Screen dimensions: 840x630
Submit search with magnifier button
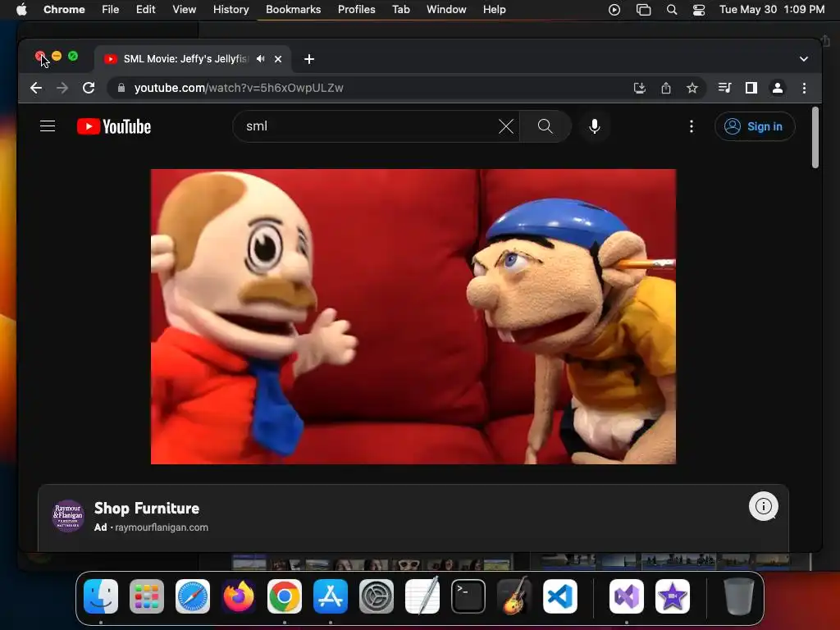[545, 126]
